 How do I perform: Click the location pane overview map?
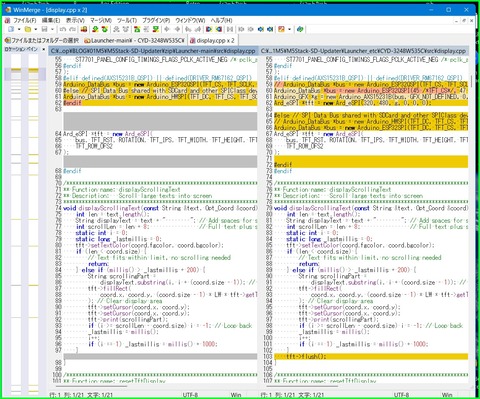(x=25, y=223)
